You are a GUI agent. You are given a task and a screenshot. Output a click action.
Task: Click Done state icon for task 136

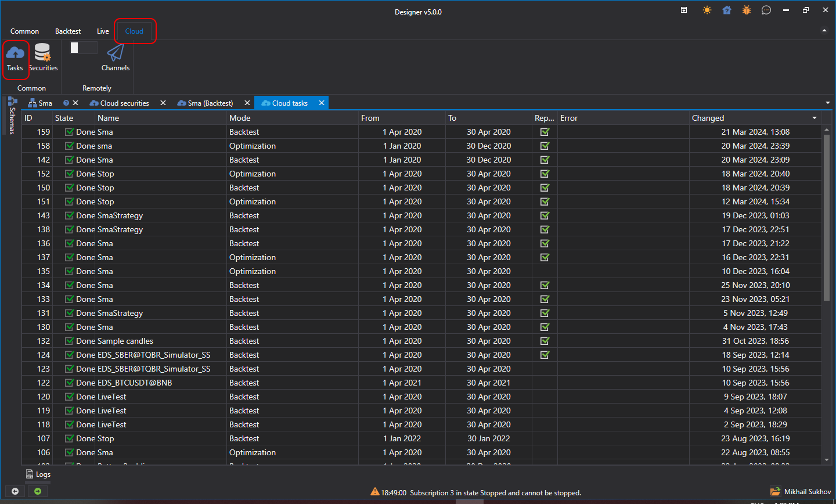[x=69, y=243]
